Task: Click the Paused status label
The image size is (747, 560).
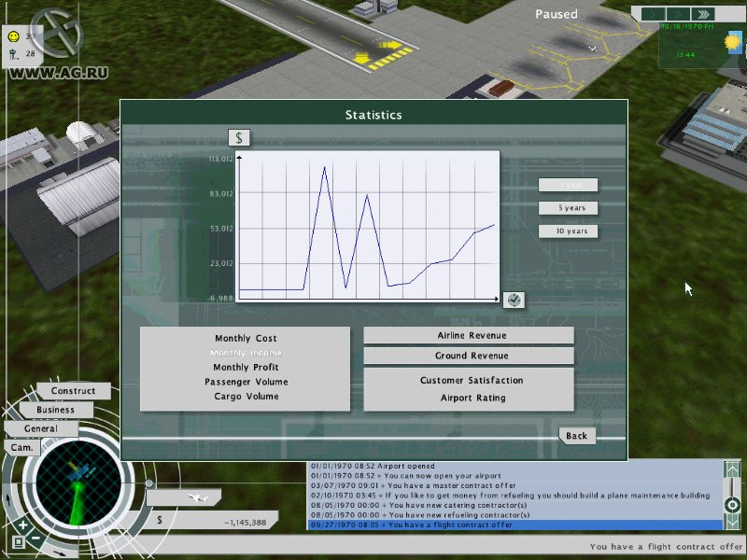Action: pos(557,14)
